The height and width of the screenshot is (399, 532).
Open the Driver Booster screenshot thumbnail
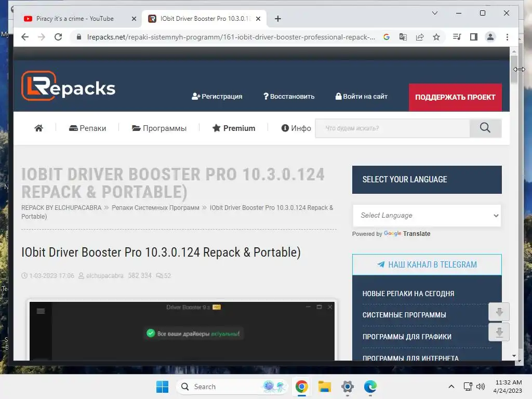182,331
